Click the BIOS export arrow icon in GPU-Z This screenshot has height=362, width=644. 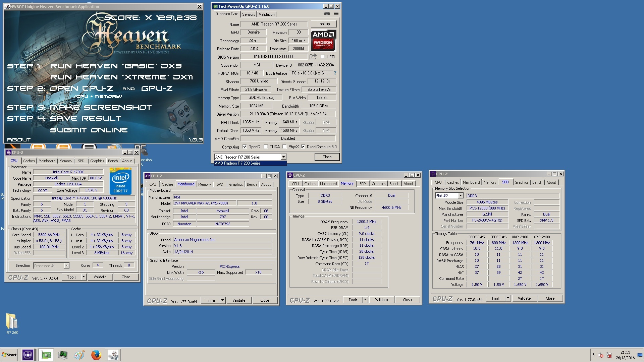(313, 57)
